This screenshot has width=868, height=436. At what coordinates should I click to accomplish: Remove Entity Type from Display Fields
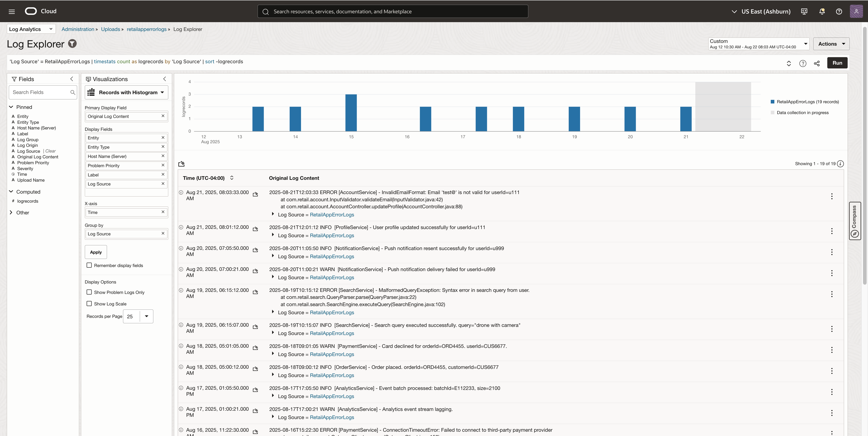(163, 147)
